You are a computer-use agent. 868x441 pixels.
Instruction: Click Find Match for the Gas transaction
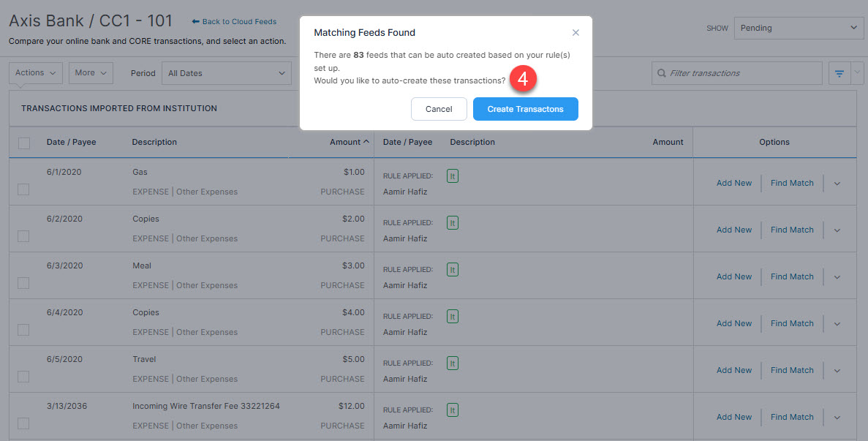pyautogui.click(x=792, y=183)
